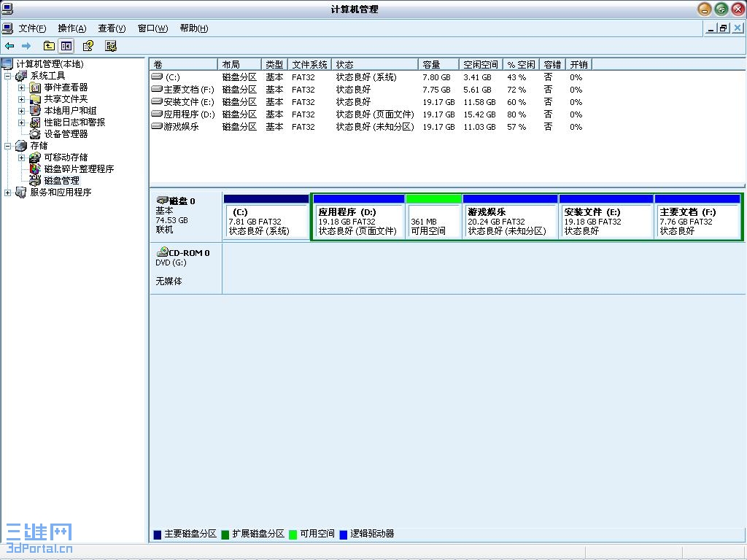This screenshot has height=560, width=747.
Task: Click the 系统工具 tree icon
Action: pyautogui.click(x=21, y=76)
